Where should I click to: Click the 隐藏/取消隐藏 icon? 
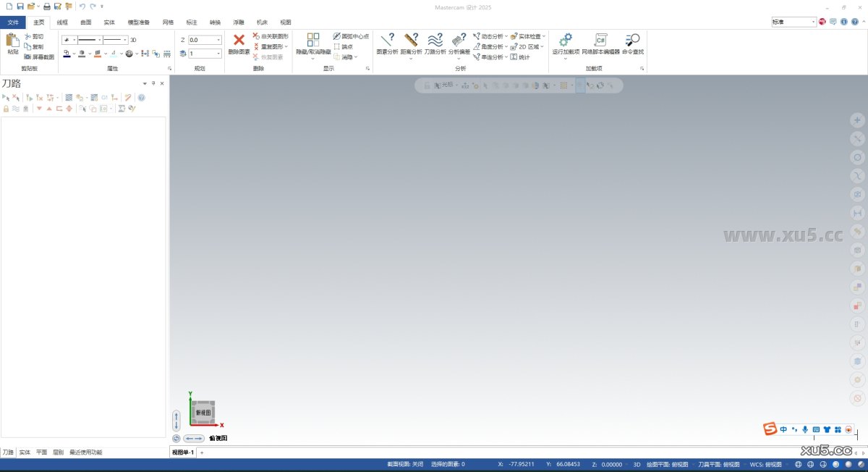click(313, 41)
